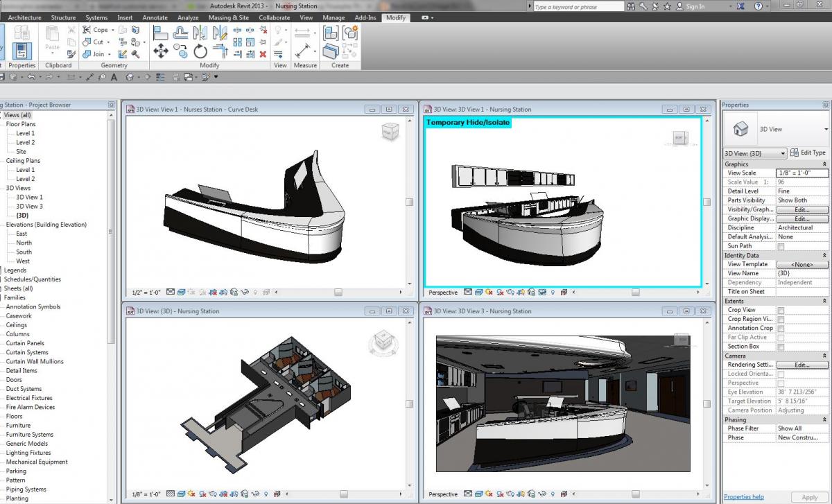Open the Properties help link
The height and width of the screenshot is (504, 832).
(743, 496)
